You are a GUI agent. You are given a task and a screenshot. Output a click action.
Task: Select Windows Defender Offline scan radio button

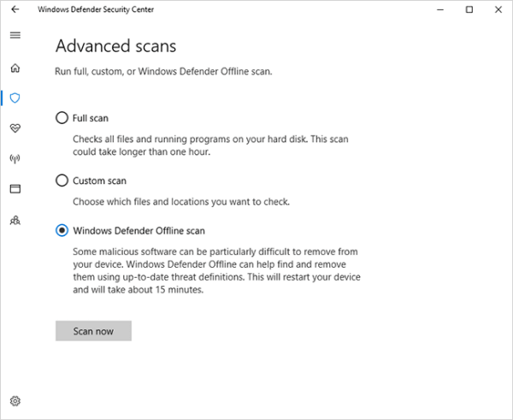point(62,230)
